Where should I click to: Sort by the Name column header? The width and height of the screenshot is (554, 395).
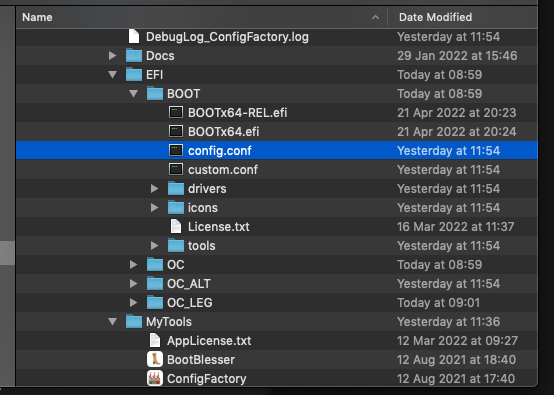click(202, 17)
